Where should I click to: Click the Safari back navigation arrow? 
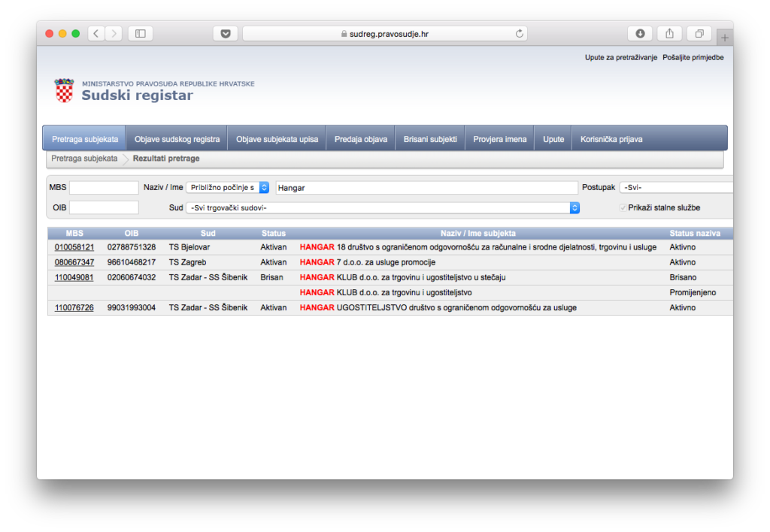click(x=97, y=33)
